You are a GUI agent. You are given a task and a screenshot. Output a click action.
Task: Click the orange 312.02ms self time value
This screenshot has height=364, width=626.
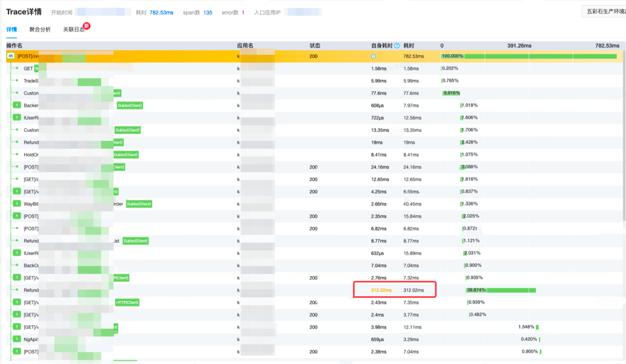coord(381,290)
